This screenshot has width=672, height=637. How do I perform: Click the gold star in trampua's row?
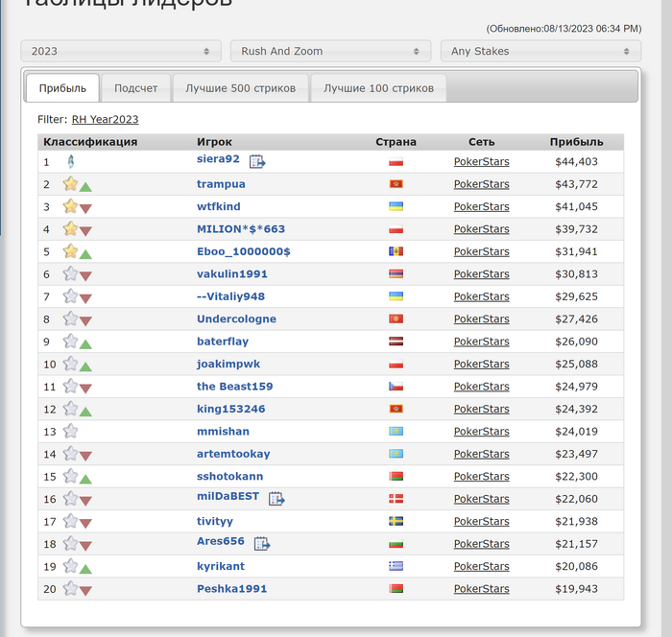click(70, 184)
